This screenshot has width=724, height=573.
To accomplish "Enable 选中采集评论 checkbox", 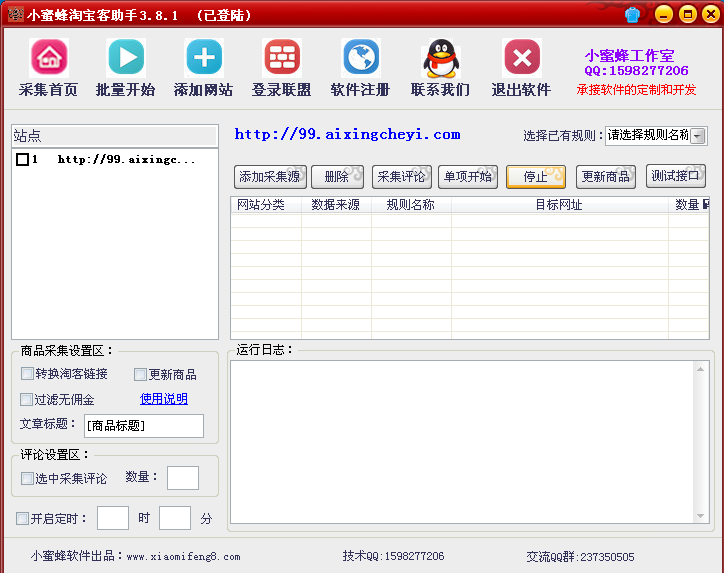I will tap(27, 479).
